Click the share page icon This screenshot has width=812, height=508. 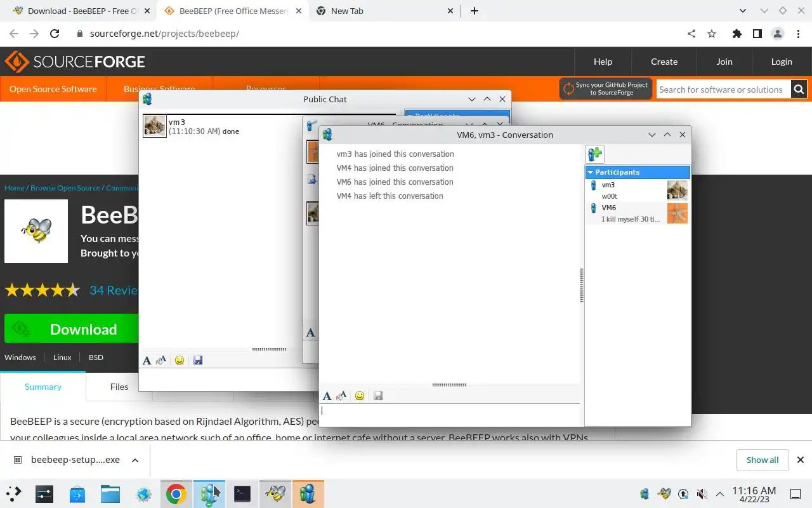pos(691,34)
